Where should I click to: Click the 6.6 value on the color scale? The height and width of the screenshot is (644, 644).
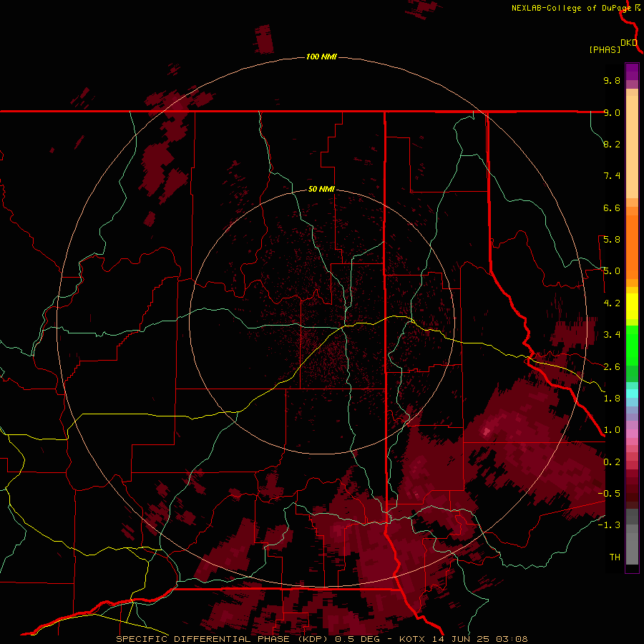click(x=612, y=208)
